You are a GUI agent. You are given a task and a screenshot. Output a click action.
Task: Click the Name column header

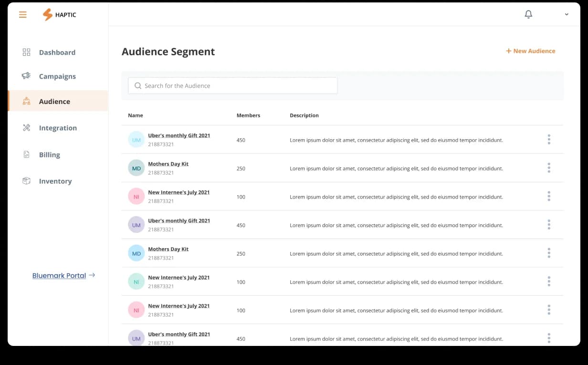point(136,115)
